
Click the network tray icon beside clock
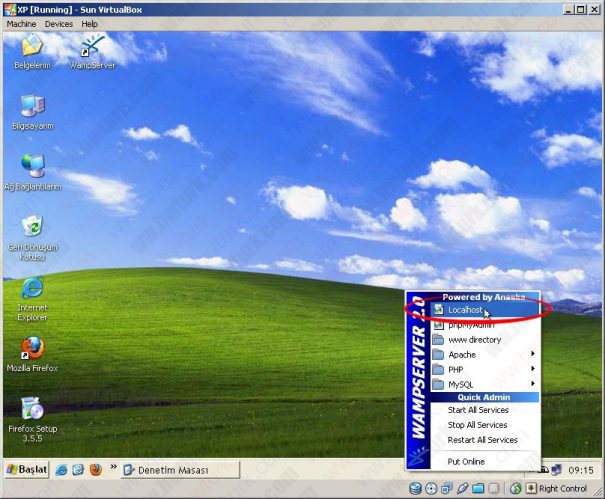556,470
